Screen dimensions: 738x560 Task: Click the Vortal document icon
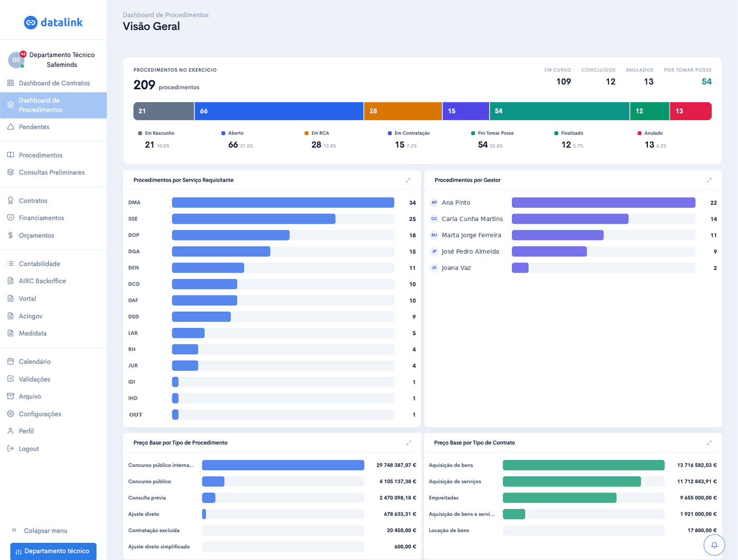11,298
